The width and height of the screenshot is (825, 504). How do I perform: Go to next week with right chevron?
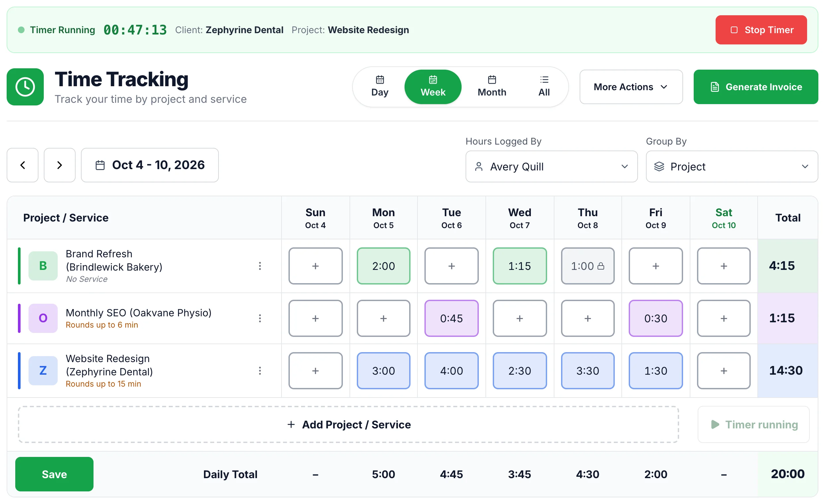(60, 165)
